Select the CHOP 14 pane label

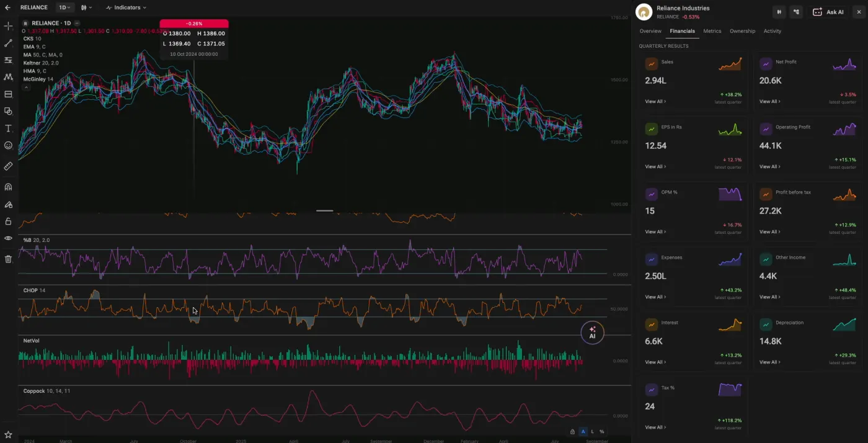(x=34, y=290)
